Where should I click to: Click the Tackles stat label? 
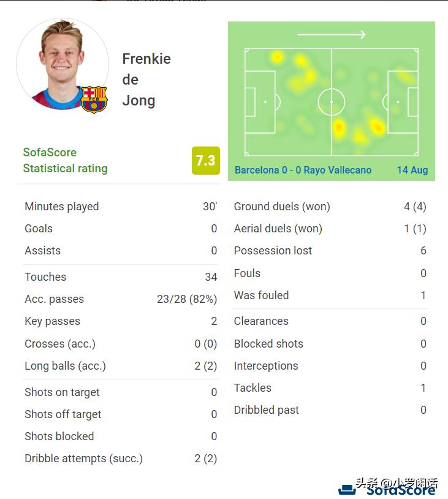coord(252,388)
